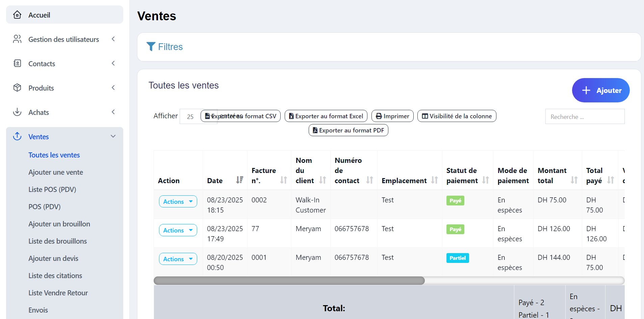The image size is (644, 319).
Task: Collapse the Ventes sidebar section chevron
Action: tap(113, 137)
